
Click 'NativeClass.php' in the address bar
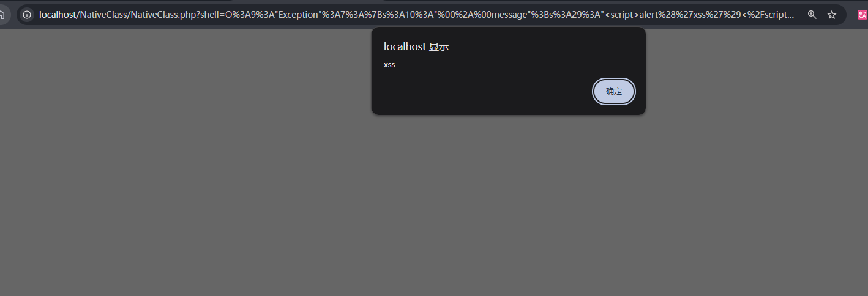[x=163, y=15]
